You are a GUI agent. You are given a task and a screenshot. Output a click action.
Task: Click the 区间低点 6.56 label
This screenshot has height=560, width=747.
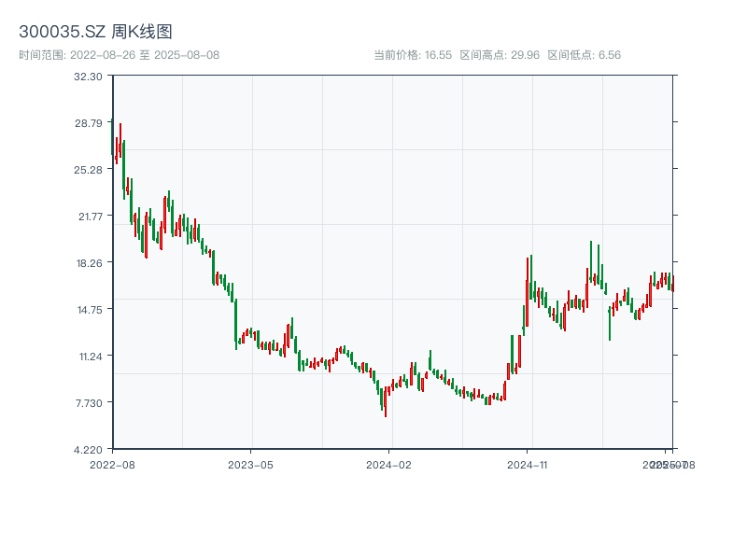584,55
